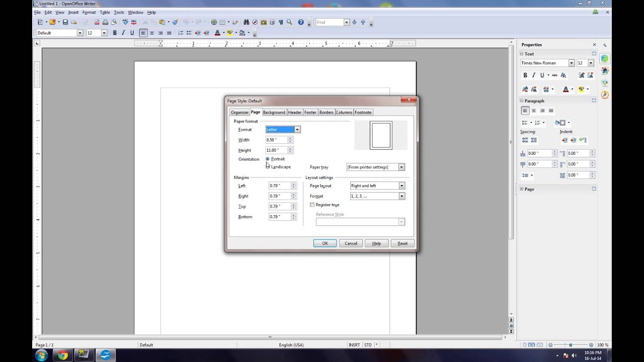
Task: Switch to the Organizer tab
Action: tap(239, 112)
